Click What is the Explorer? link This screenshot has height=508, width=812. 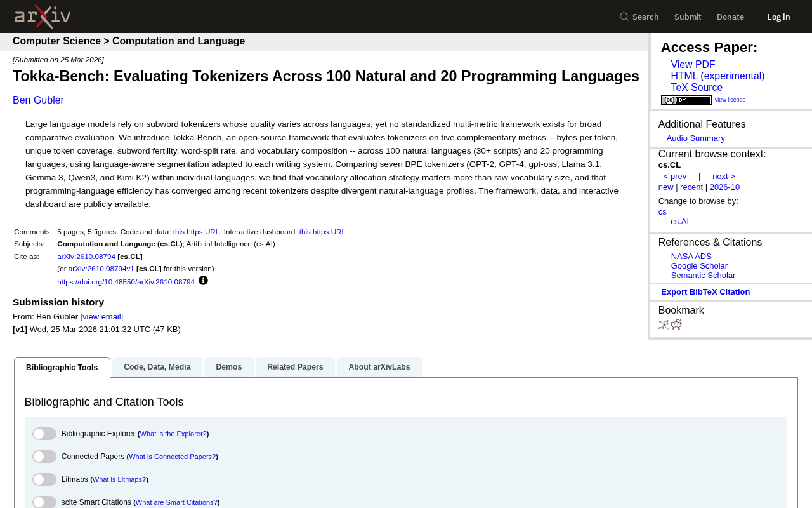pyautogui.click(x=173, y=434)
